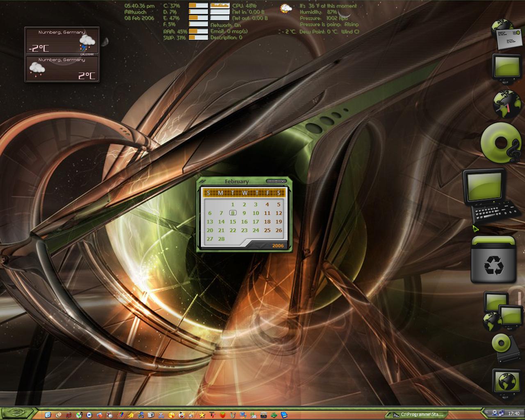Open the blue book quick launch icon
This screenshot has height=420, width=525.
tap(284, 415)
